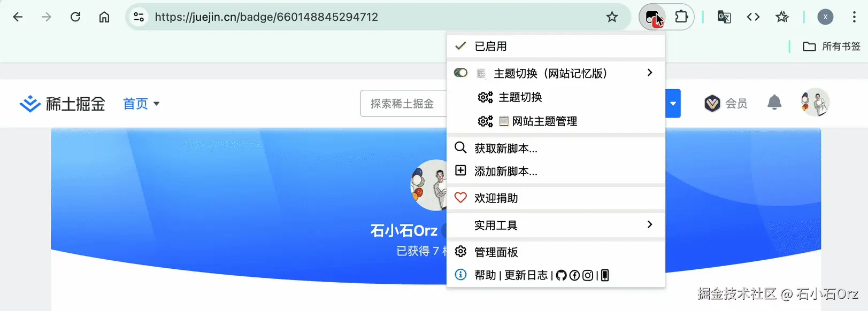Open the browser extensions puzzle icon
868x311 pixels.
coord(681,17)
